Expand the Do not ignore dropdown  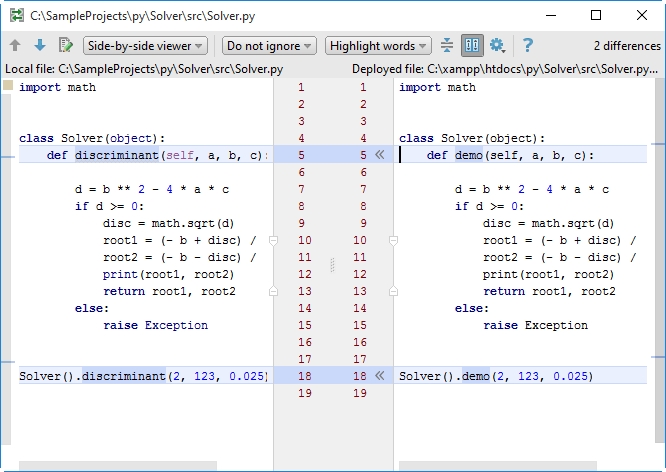[269, 45]
